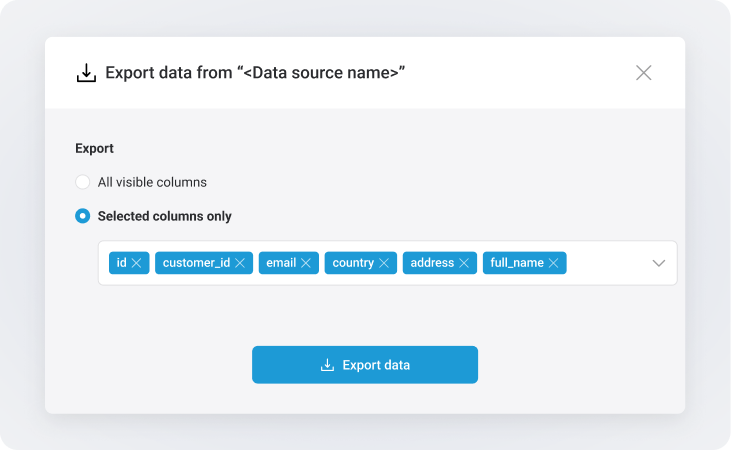Close the export dialog
The height and width of the screenshot is (450, 731).
pyautogui.click(x=644, y=73)
